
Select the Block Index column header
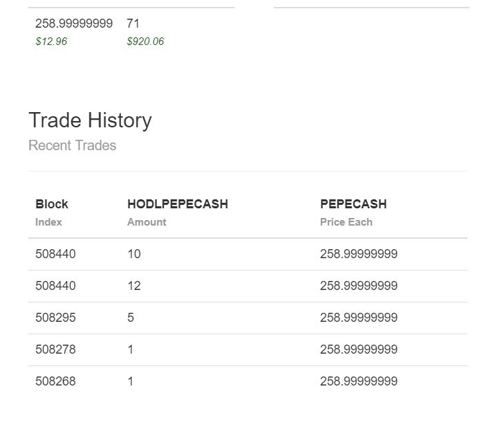[x=52, y=212]
